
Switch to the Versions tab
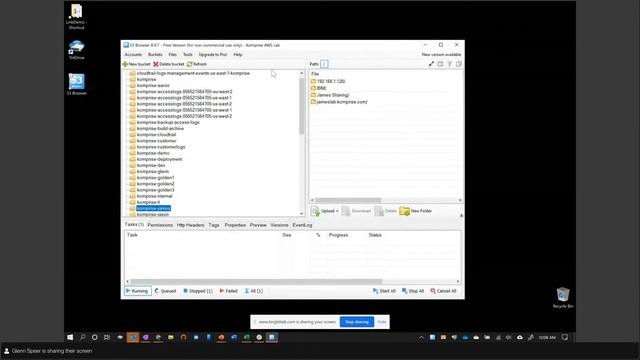[279, 225]
